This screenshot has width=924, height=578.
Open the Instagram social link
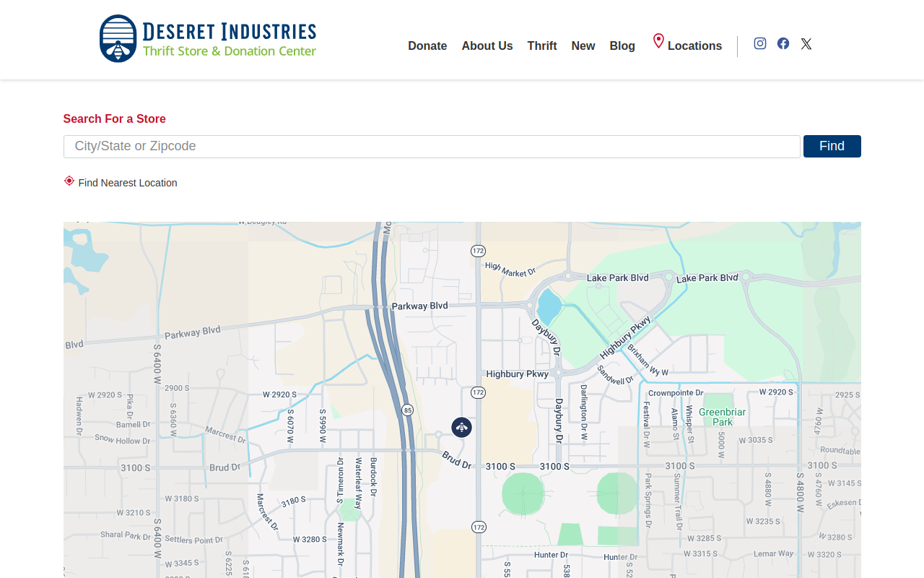[760, 43]
